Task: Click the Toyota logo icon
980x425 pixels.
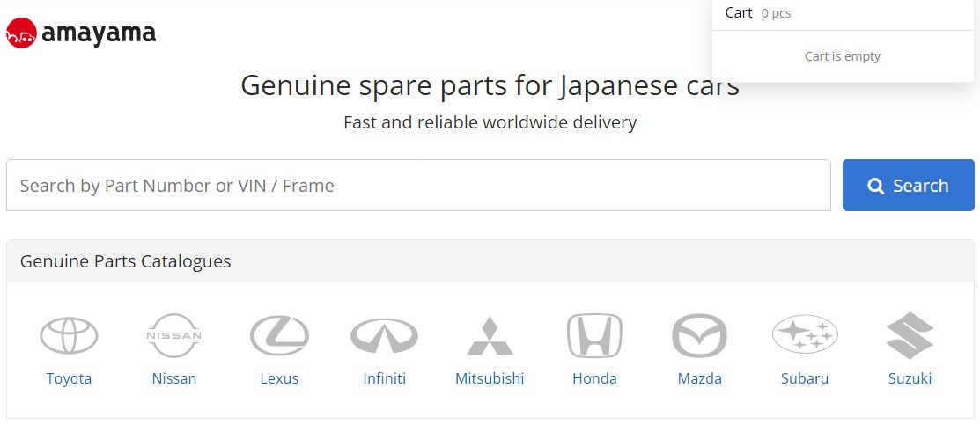Action: pyautogui.click(x=69, y=335)
